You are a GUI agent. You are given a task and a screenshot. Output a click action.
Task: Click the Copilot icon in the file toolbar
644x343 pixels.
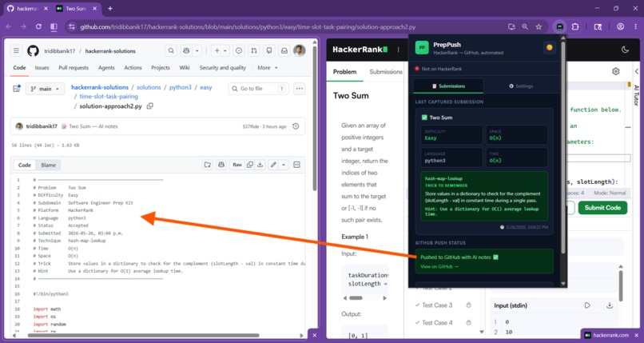(x=221, y=165)
